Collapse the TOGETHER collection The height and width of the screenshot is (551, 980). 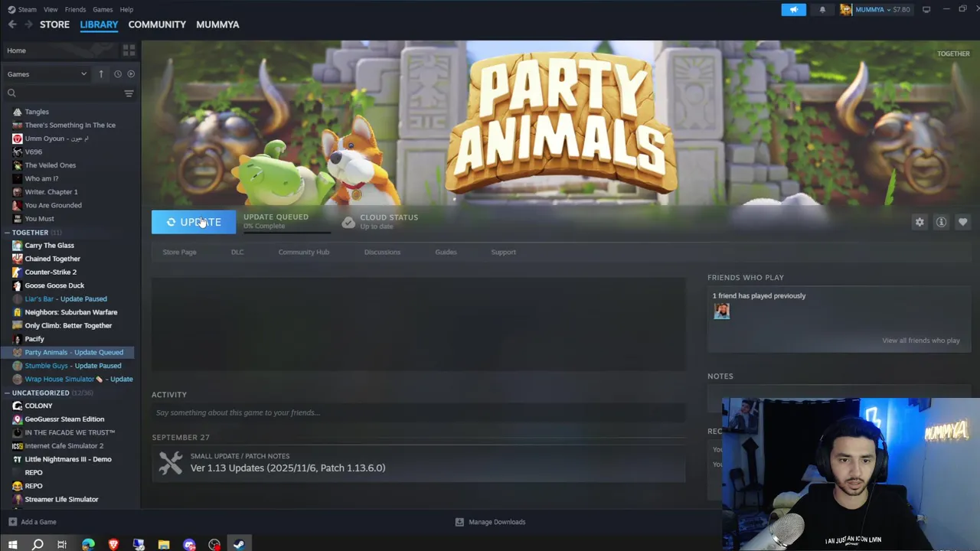point(30,232)
